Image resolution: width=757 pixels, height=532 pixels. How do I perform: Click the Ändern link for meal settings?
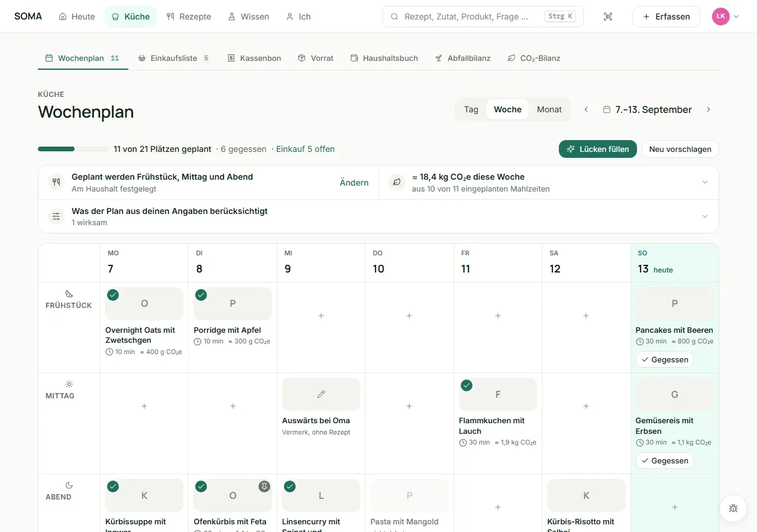click(354, 183)
